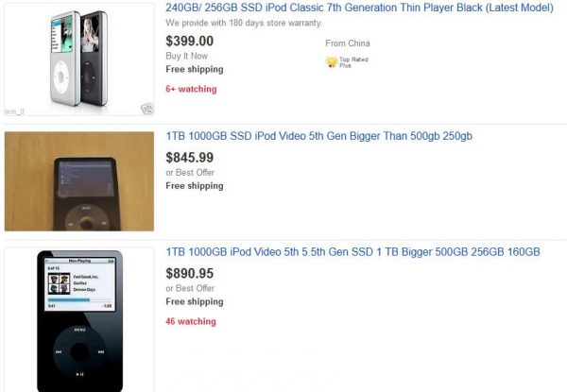Open the 240GB/256GB SSD iPod Classic listing title
567x392 pixels.
click(x=359, y=8)
